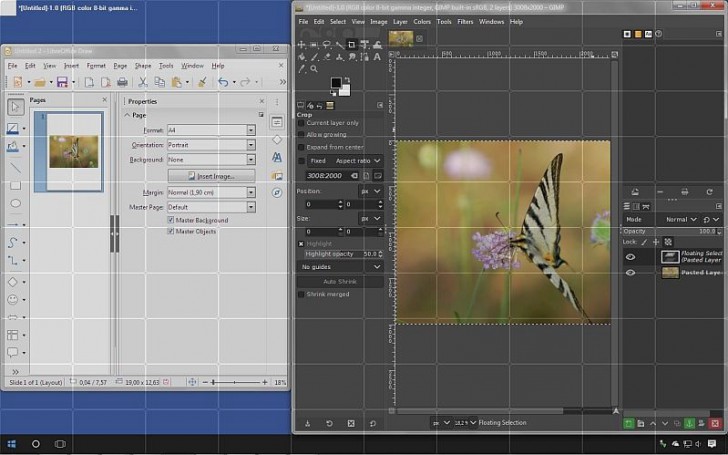Click Print icon in LibreOffice Draw toolbar

tap(122, 82)
